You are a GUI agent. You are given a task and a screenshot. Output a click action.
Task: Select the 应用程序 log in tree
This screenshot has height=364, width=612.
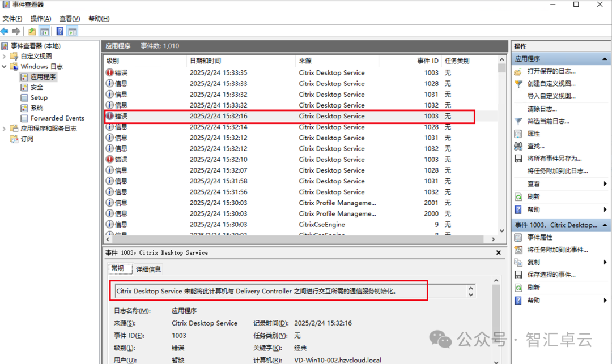pos(43,77)
